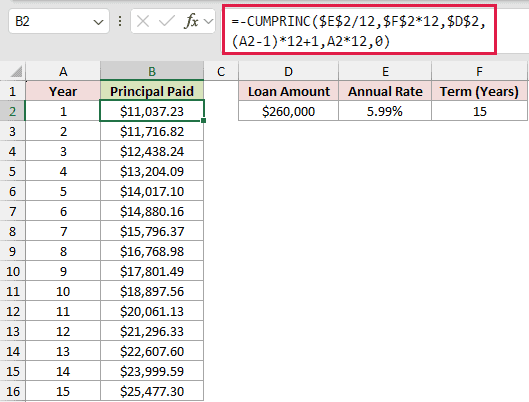Select cell with $14,017.10
The width and height of the screenshot is (529, 402).
pos(152,191)
